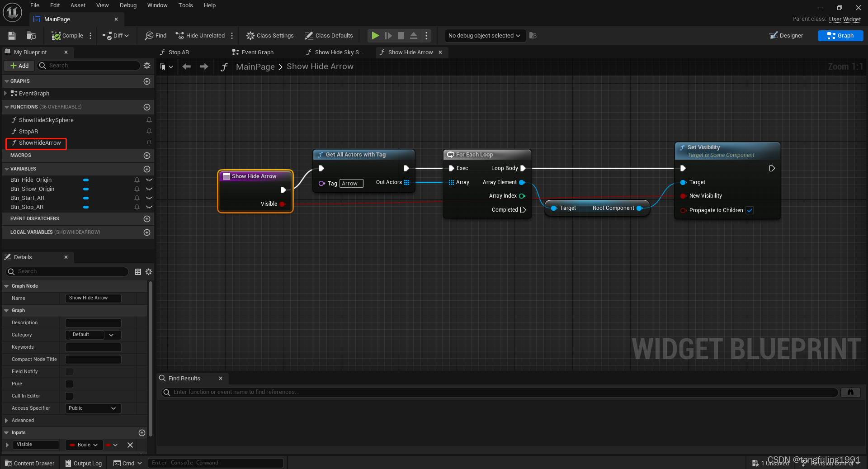Expand the EventGraph tree item

5,94
